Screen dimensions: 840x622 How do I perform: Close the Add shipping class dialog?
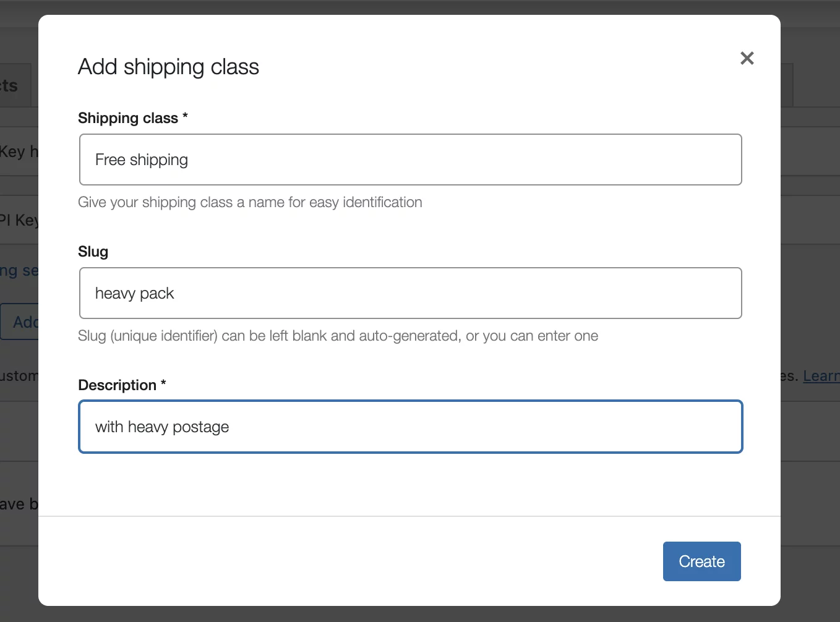(x=747, y=58)
